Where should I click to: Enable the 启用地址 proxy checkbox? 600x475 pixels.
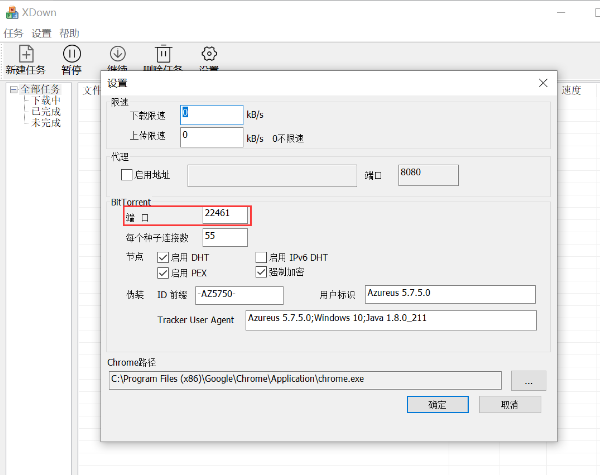(127, 175)
